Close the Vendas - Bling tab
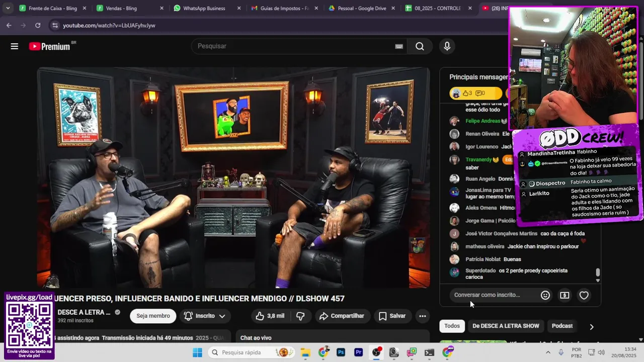644x362 pixels. click(x=162, y=9)
